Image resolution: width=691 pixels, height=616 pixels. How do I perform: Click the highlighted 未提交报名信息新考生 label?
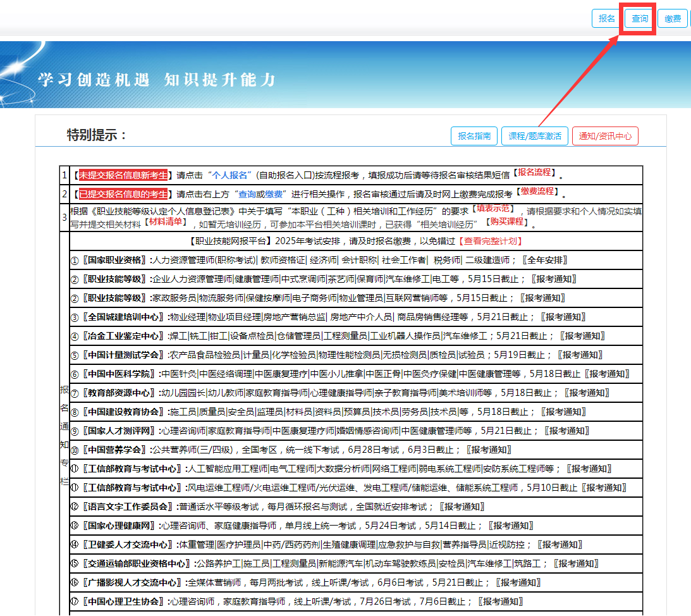(123, 175)
